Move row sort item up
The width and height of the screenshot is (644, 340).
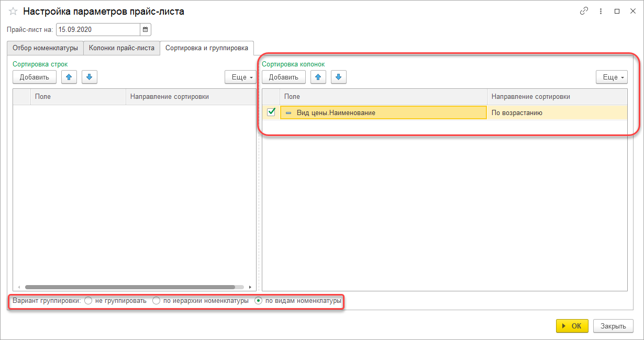pyautogui.click(x=70, y=77)
